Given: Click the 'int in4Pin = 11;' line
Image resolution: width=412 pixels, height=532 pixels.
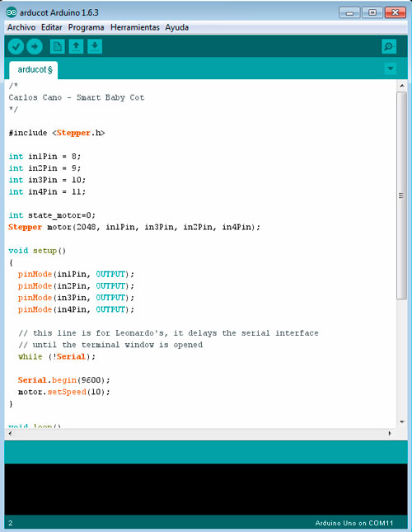Looking at the screenshot, I should coord(47,191).
